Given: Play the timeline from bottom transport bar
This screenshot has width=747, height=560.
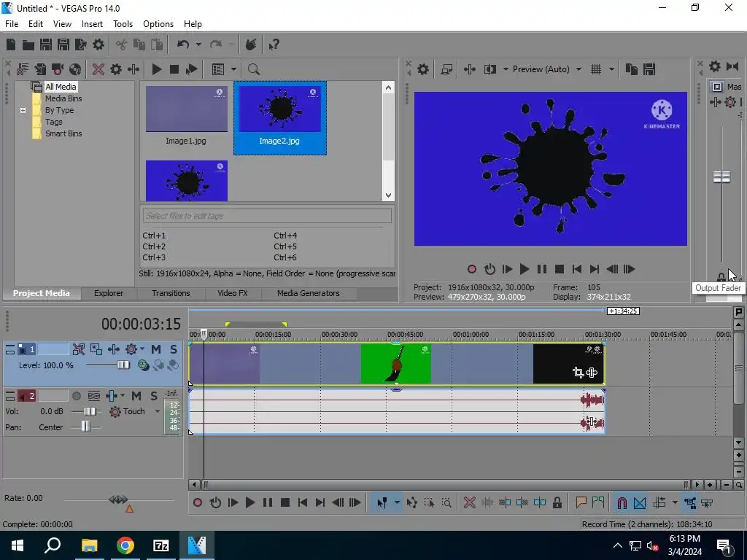Looking at the screenshot, I should point(249,503).
